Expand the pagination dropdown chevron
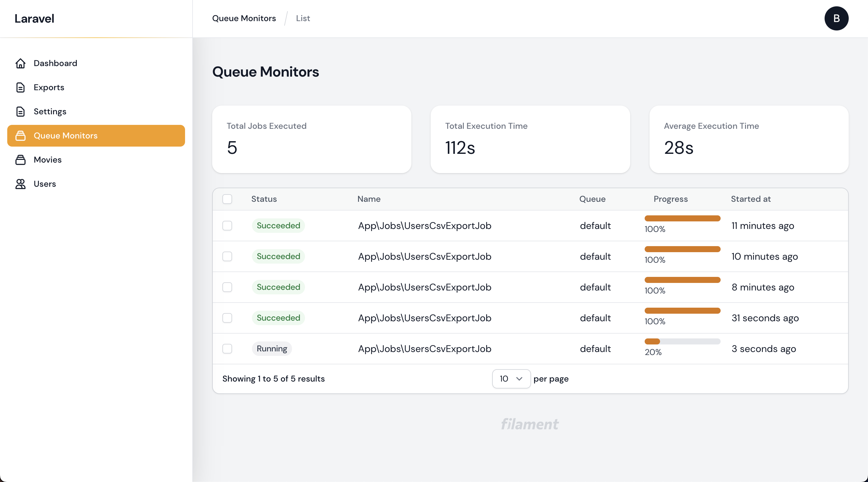The width and height of the screenshot is (868, 482). pyautogui.click(x=519, y=379)
